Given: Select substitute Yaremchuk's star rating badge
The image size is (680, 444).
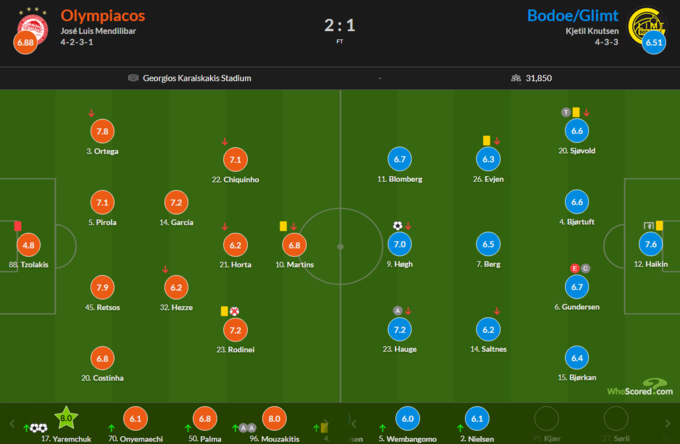Looking at the screenshot, I should pos(68,417).
